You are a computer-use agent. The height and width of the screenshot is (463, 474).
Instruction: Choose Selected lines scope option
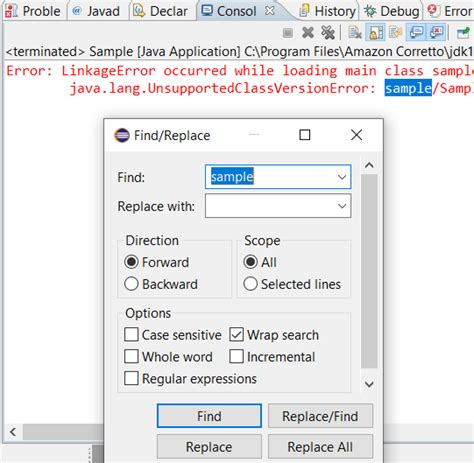(250, 284)
